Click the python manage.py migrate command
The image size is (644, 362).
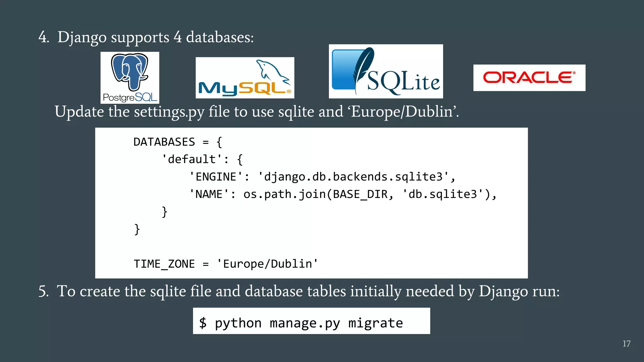pyautogui.click(x=308, y=323)
